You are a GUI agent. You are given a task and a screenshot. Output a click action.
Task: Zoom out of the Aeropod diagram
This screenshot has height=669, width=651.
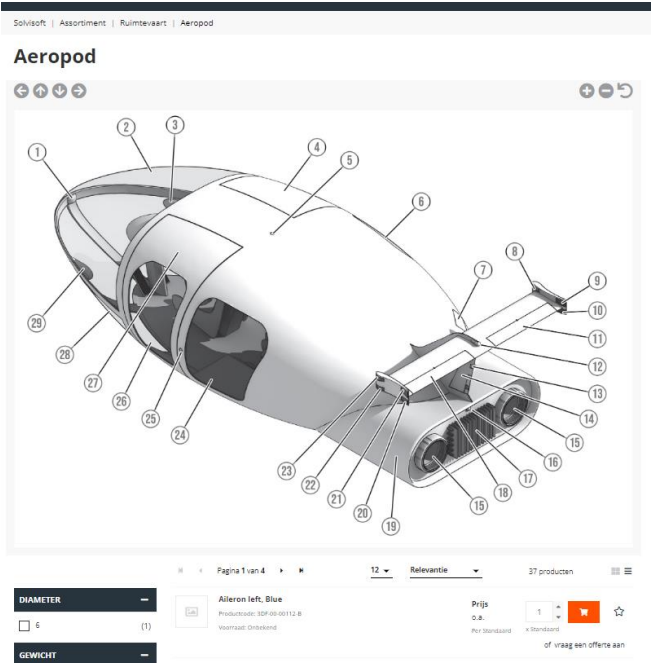coord(606,91)
